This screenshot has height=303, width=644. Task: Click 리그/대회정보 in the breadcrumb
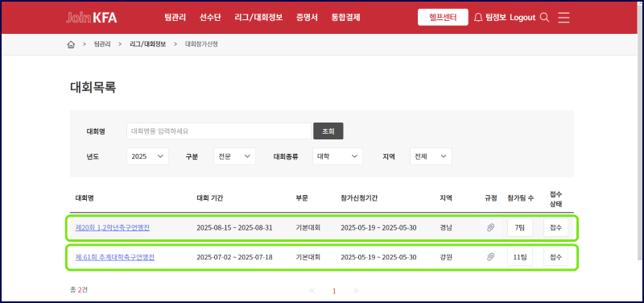[x=148, y=44]
